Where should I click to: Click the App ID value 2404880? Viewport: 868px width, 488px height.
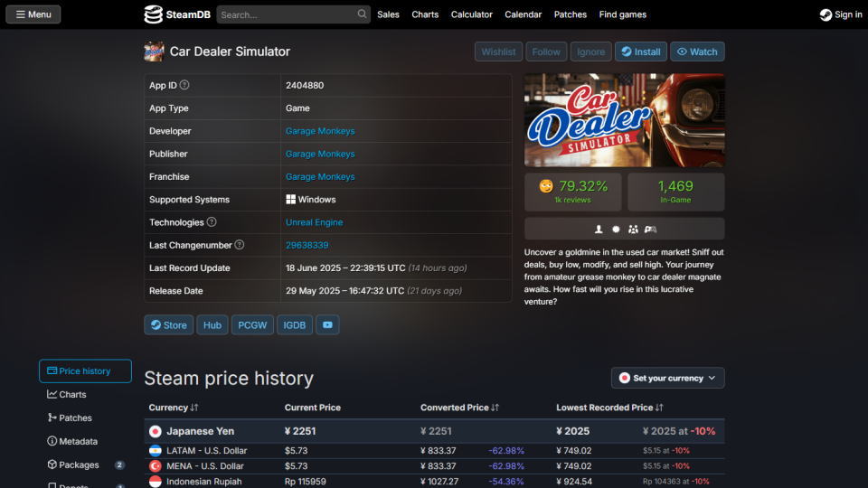(305, 85)
